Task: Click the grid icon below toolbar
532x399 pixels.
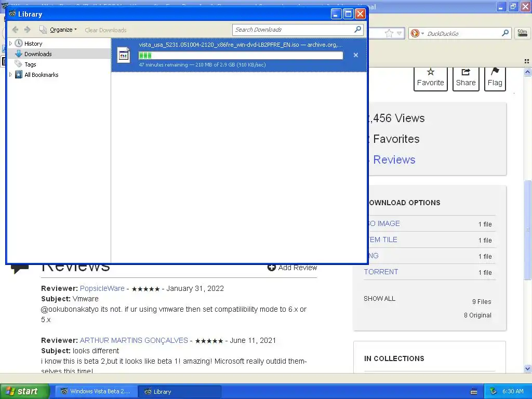Action: [527, 61]
